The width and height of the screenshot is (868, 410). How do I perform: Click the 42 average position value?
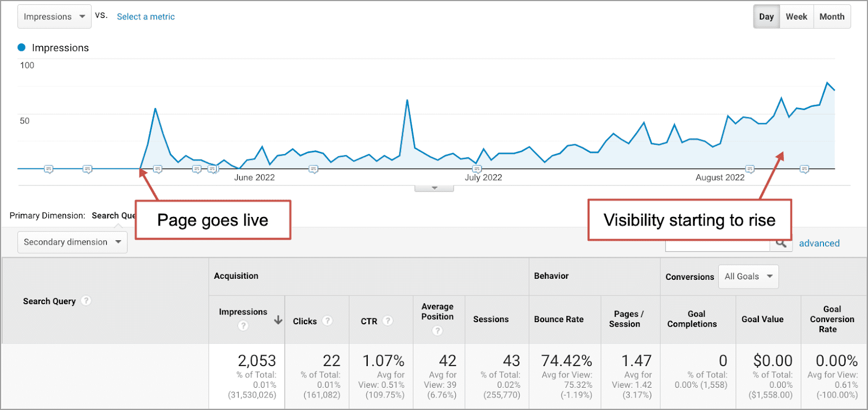[448, 361]
